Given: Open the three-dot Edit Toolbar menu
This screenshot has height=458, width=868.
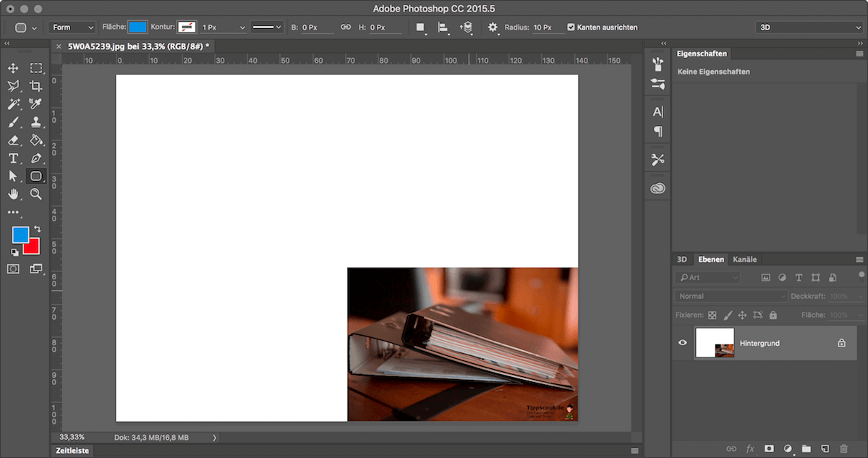Looking at the screenshot, I should pyautogui.click(x=13, y=213).
